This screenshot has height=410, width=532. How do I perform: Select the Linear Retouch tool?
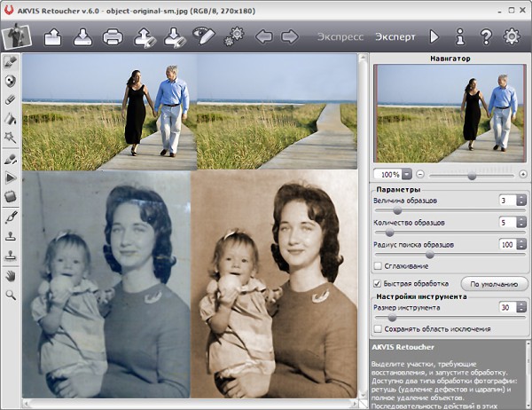coord(11,159)
